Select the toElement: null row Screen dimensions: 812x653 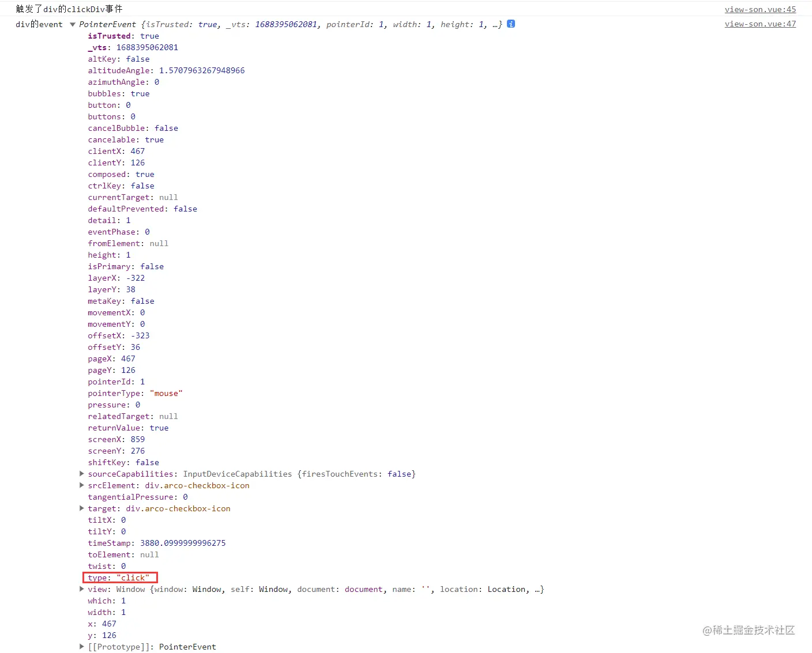(123, 554)
